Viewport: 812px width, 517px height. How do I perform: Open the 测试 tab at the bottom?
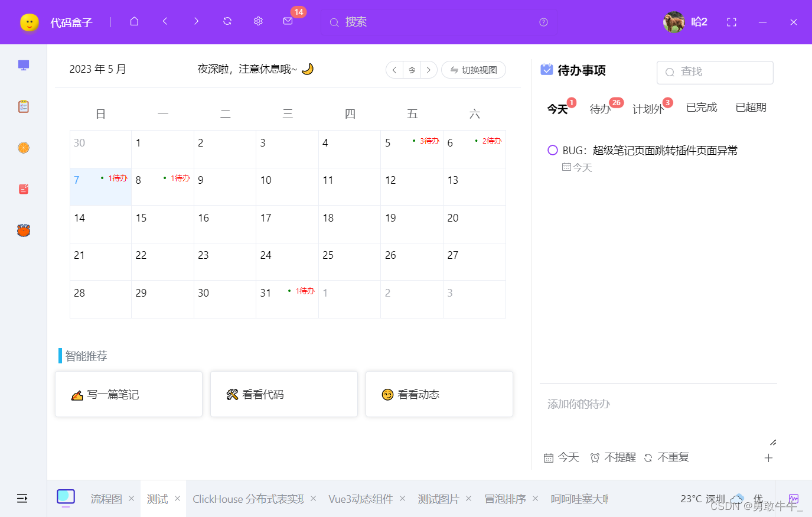click(156, 499)
